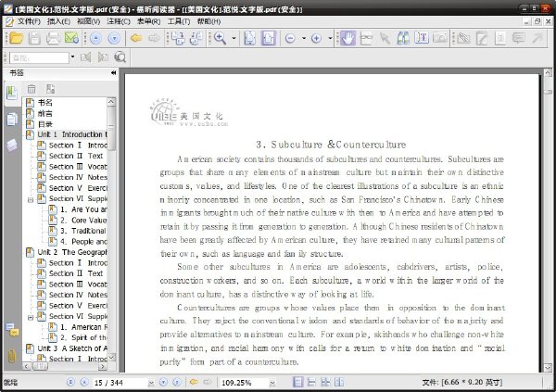Toggle the Bookmarks panel tab in sidebar
This screenshot has height=392, width=556.
coord(12,93)
